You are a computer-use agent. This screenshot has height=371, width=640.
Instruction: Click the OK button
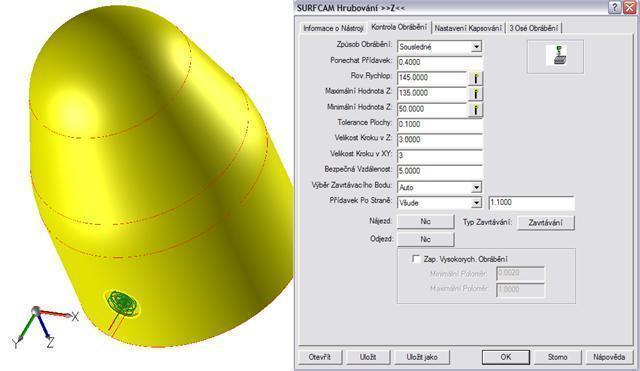[x=506, y=357]
